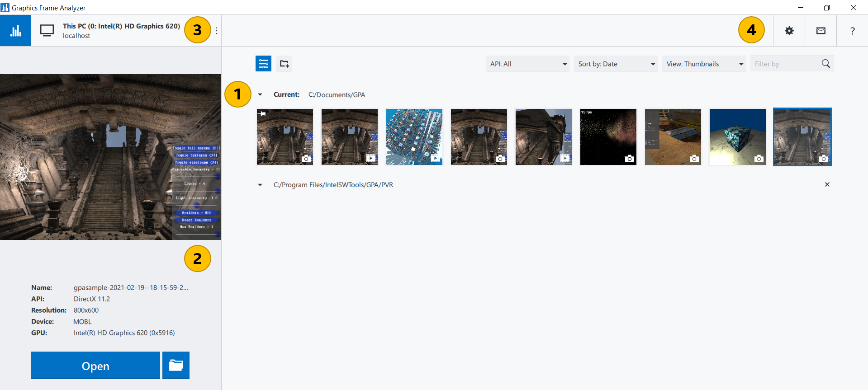
Task: Click the gpasample-2021-02-19 file name value
Action: point(131,287)
